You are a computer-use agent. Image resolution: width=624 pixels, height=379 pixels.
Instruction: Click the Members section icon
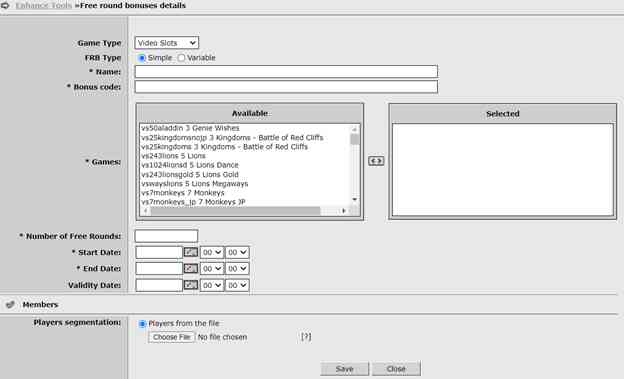click(10, 305)
